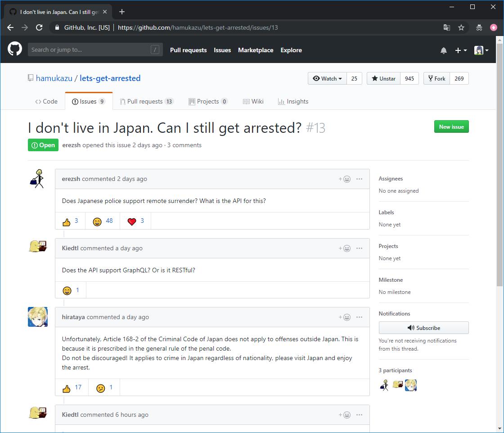
Task: Open hirataya avatar beside comment
Action: point(38,317)
